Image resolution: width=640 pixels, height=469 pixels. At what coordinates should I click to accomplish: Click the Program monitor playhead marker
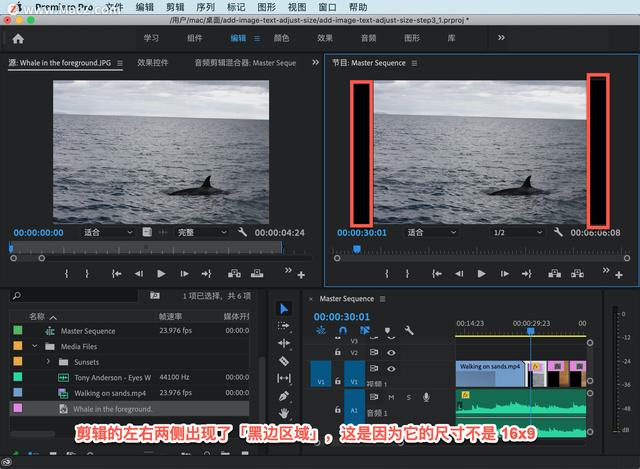356,249
